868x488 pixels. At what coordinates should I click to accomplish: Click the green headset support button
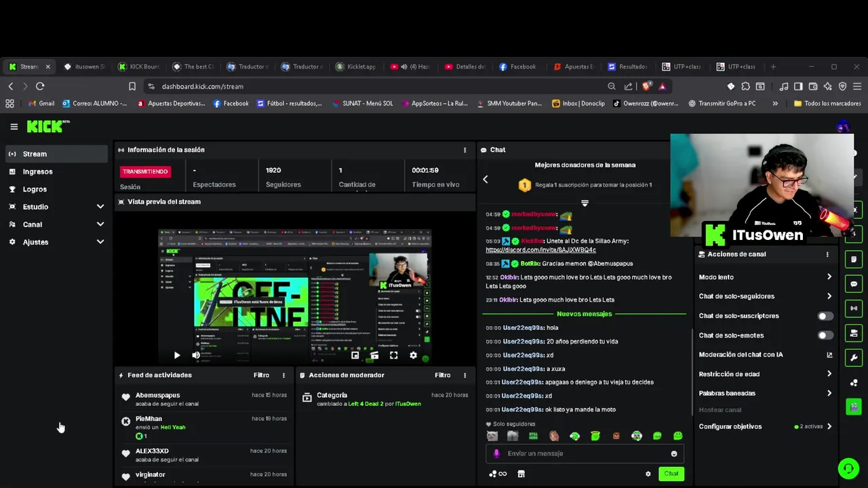tap(848, 468)
